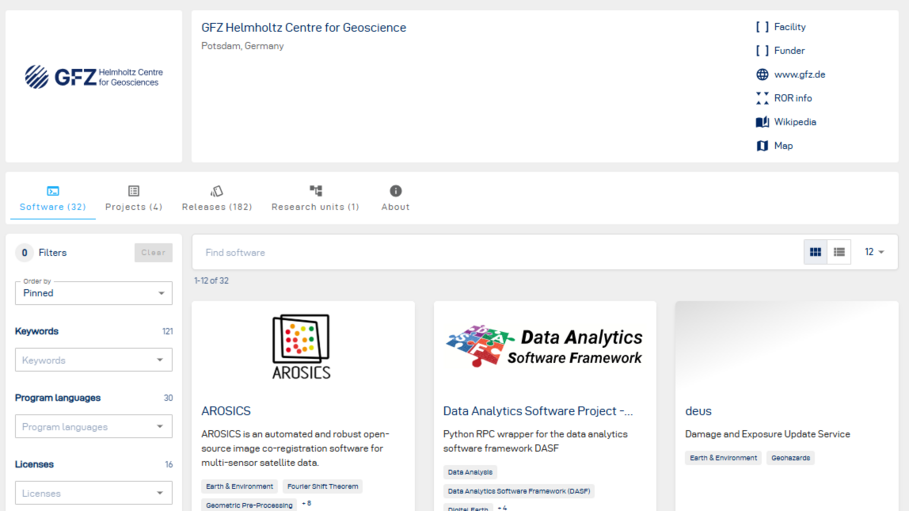Screen dimensions: 909x511
Task: Switch to grid view layout
Action: (816, 252)
